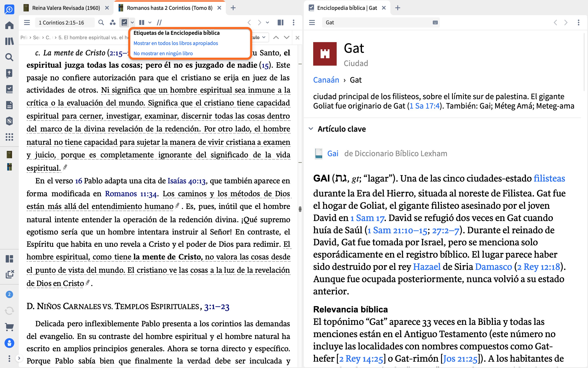This screenshot has width=588, height=368.
Task: Click the 1 Corintios 2:15–16 reference box
Action: pyautogui.click(x=65, y=23)
